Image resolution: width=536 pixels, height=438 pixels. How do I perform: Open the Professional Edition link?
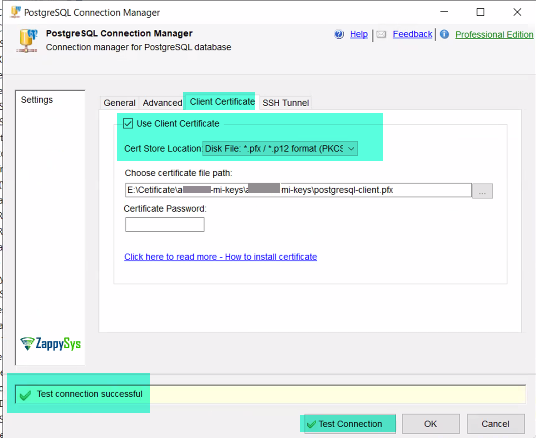(494, 35)
